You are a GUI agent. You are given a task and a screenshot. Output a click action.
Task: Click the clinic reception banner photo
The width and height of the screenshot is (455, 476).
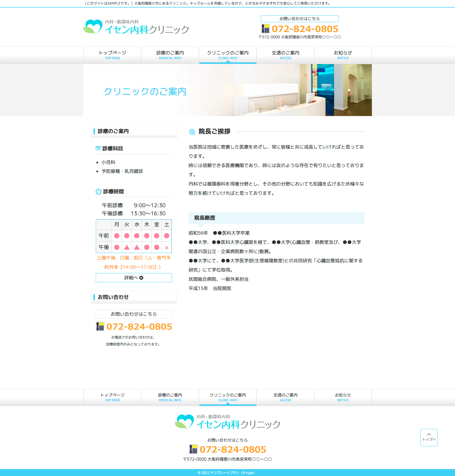tap(302, 90)
